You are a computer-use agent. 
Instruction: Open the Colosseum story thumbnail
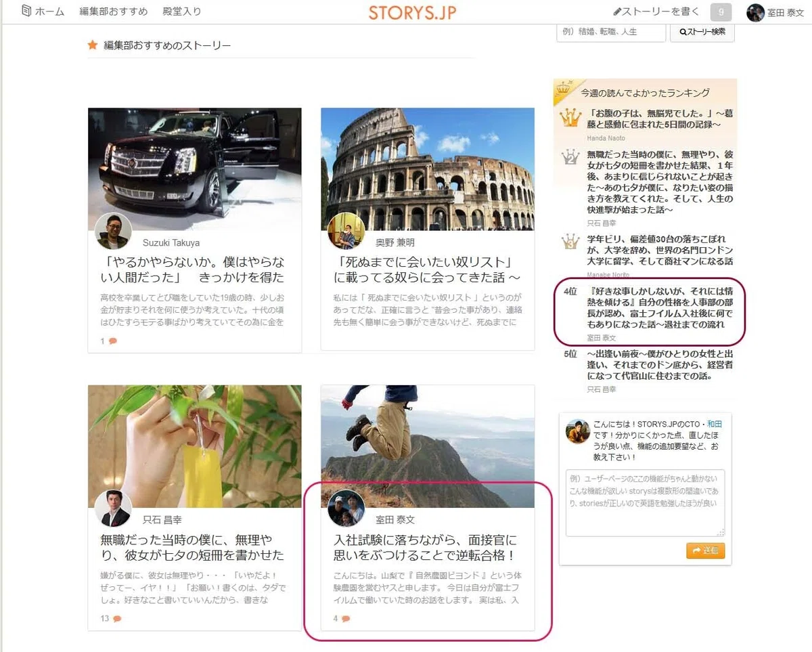(428, 169)
